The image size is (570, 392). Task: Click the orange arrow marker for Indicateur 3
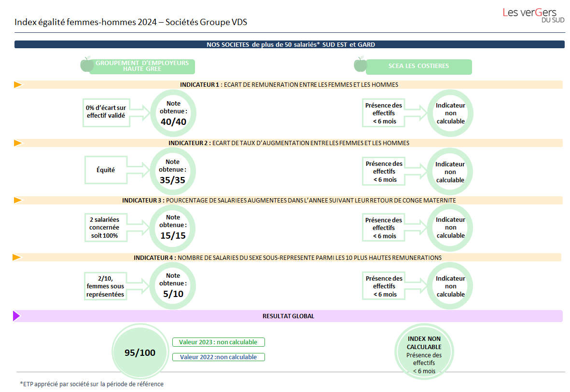click(x=18, y=200)
